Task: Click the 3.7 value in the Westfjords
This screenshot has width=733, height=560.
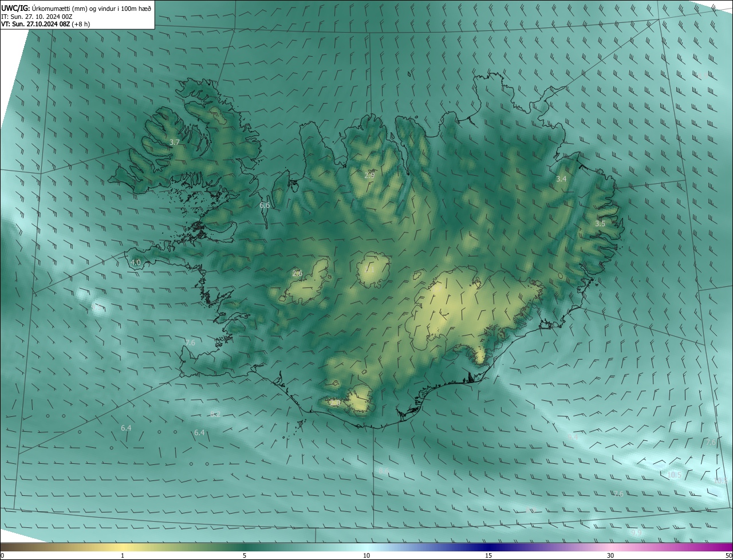Action: 175,142
